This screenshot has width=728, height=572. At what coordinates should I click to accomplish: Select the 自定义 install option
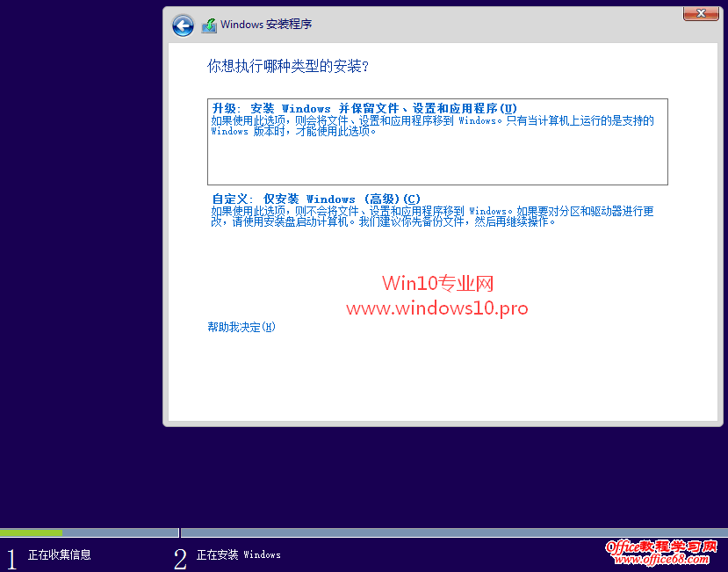pos(311,199)
